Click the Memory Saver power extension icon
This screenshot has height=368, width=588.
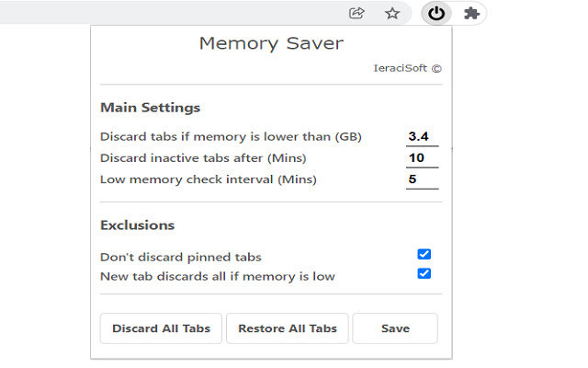pos(437,13)
